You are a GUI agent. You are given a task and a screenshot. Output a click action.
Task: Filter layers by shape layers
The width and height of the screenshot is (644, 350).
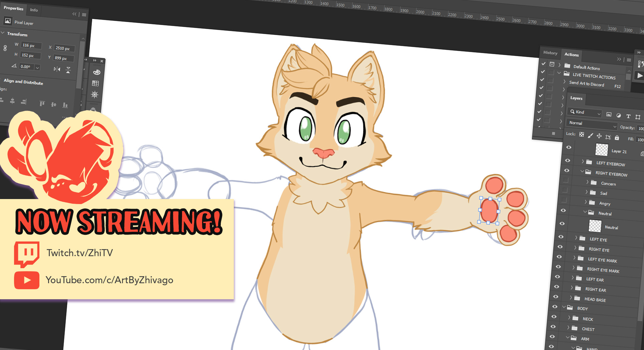pos(638,117)
